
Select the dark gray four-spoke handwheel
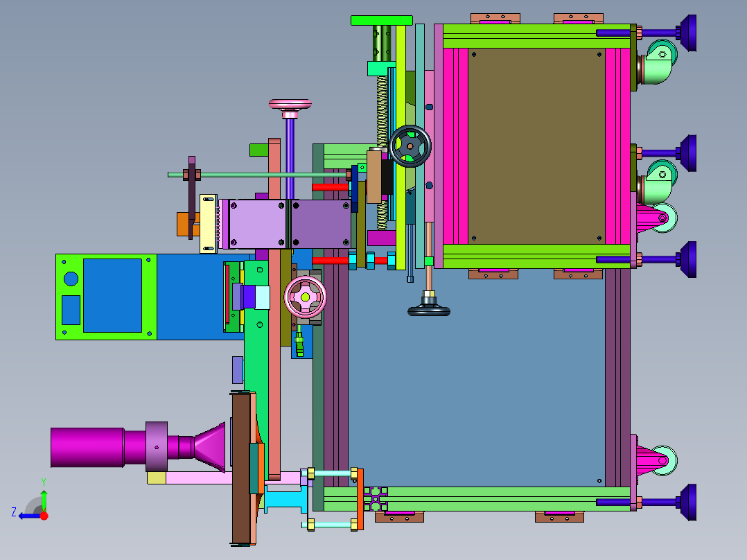pos(410,146)
